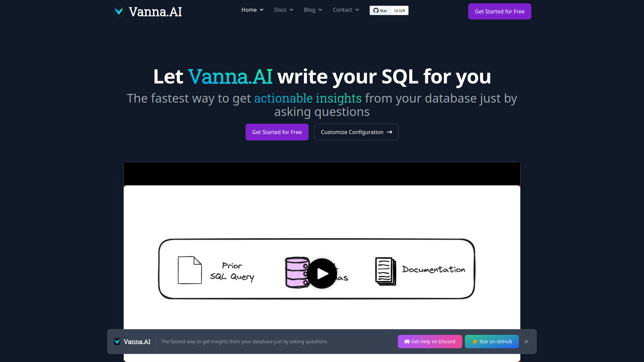The height and width of the screenshot is (362, 644).
Task: Close the bottom notification banner
Action: [526, 342]
